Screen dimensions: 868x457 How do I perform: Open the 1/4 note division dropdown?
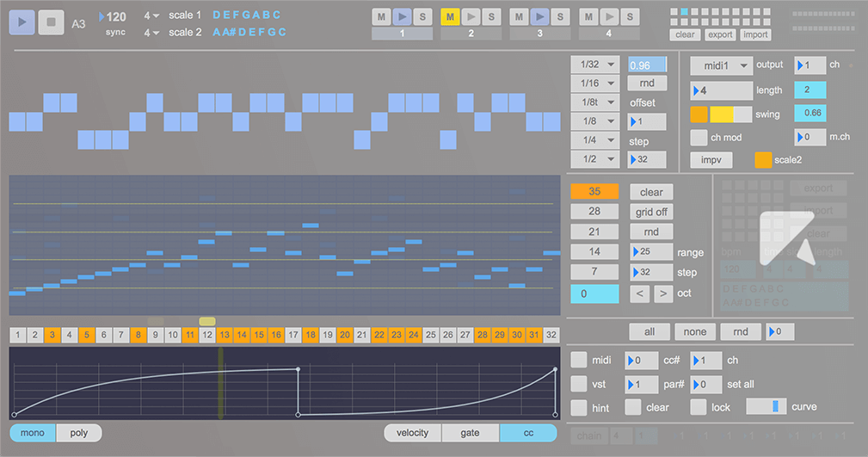click(x=595, y=140)
